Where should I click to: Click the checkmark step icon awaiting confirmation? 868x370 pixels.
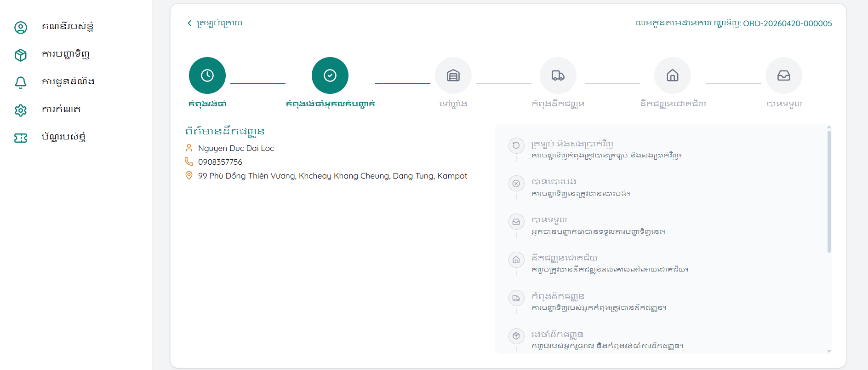[x=330, y=75]
